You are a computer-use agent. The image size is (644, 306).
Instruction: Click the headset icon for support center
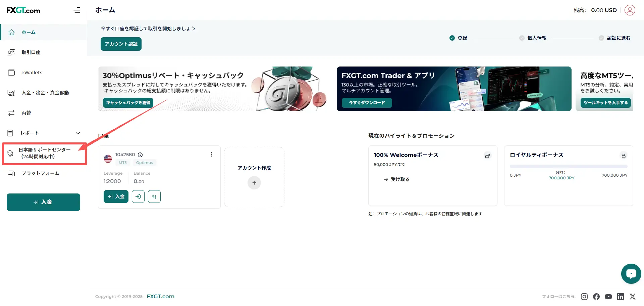coord(10,153)
